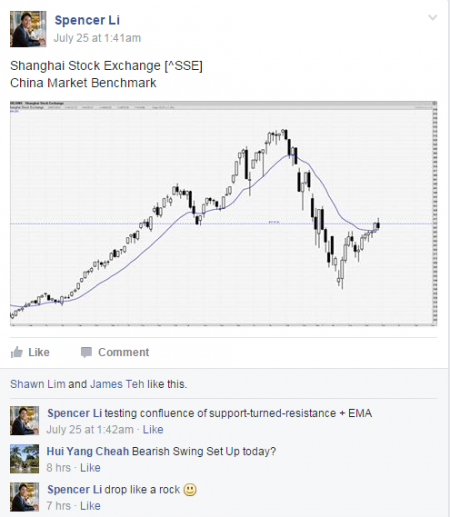Click Spencer Li's profile picture on post
The image size is (450, 517).
(28, 29)
